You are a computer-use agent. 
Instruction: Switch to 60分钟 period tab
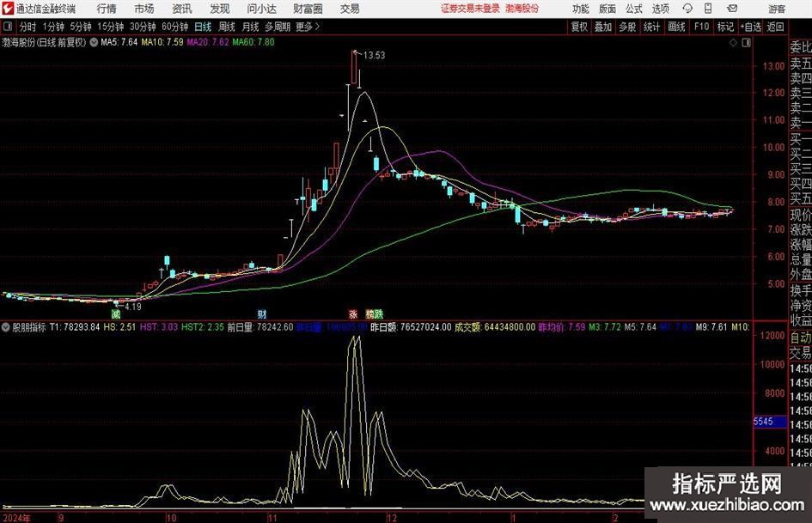[175, 27]
